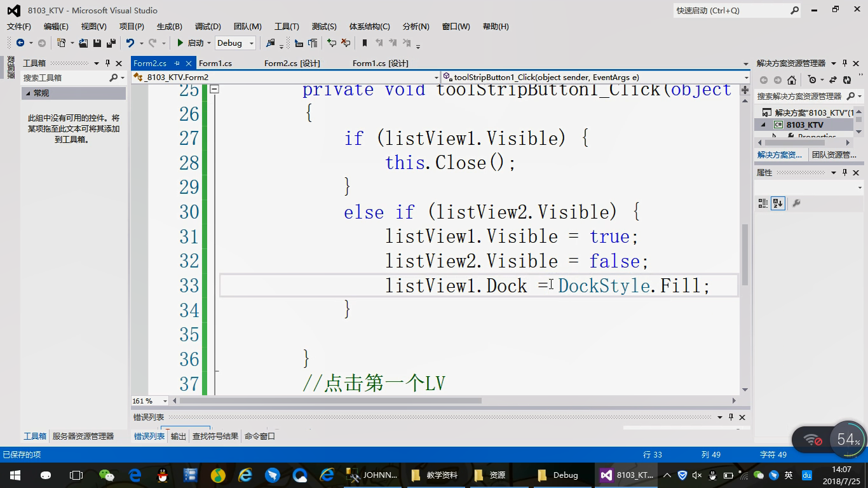Switch to the Form2.cs [设计] tab
Screen dimensions: 868x488
pos(292,63)
